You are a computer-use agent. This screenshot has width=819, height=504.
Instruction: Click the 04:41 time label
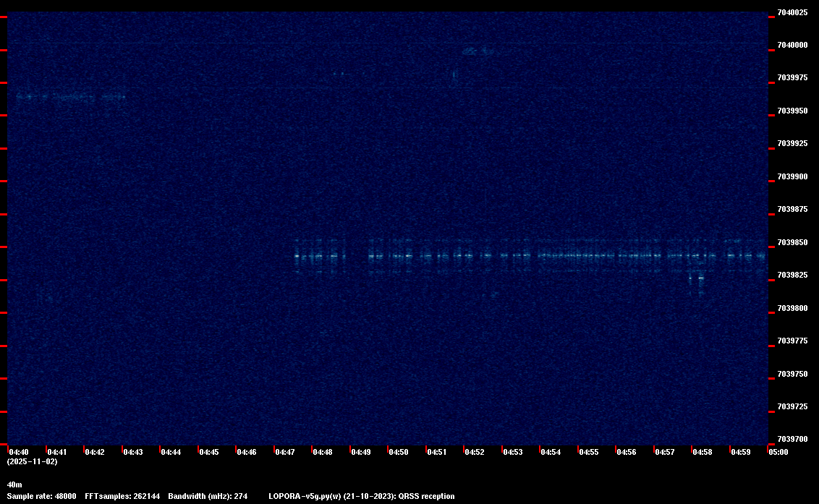(57, 452)
